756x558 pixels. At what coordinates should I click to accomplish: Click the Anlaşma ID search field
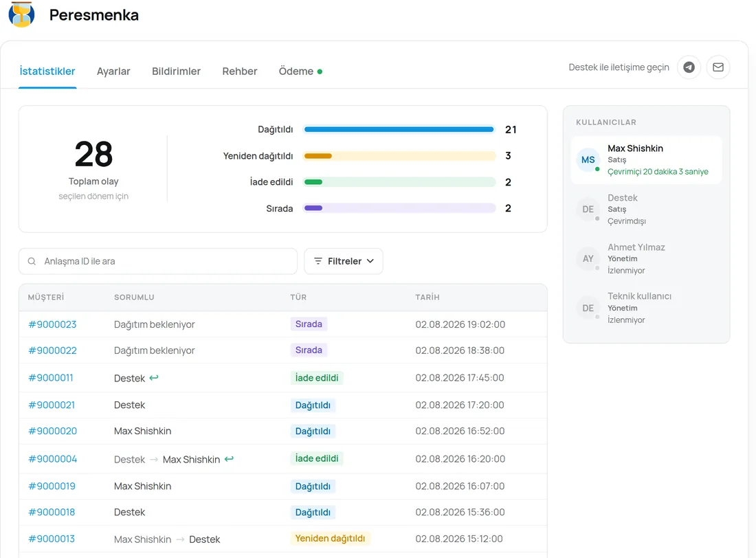click(x=157, y=261)
